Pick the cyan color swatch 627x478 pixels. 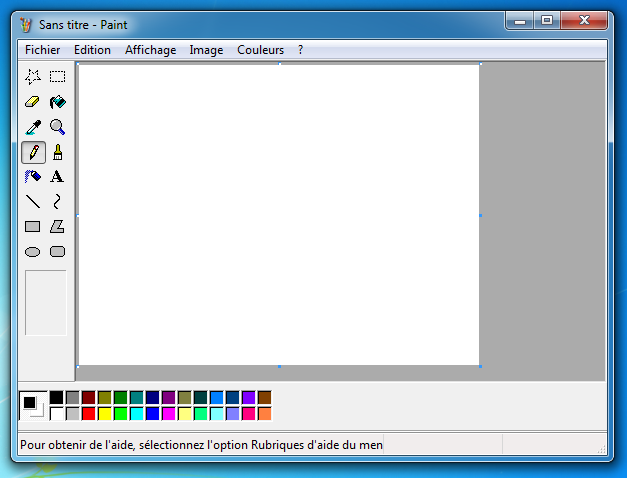[136, 414]
